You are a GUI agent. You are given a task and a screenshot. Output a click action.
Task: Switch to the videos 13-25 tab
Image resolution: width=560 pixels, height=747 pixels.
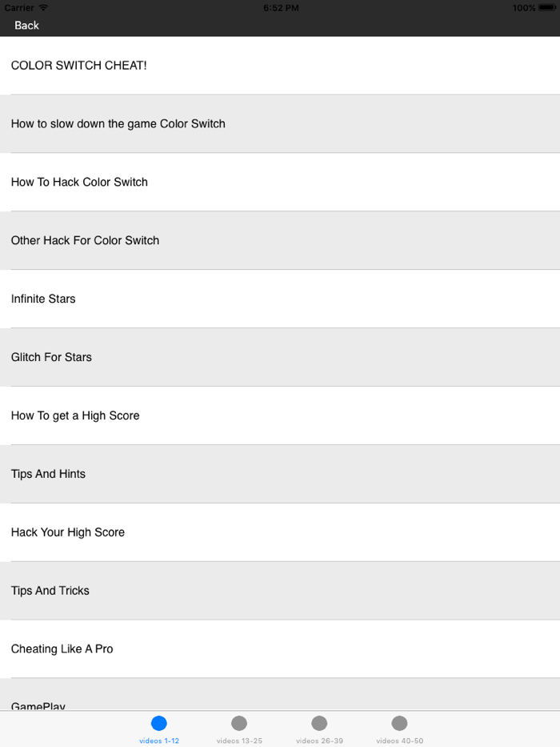238,729
